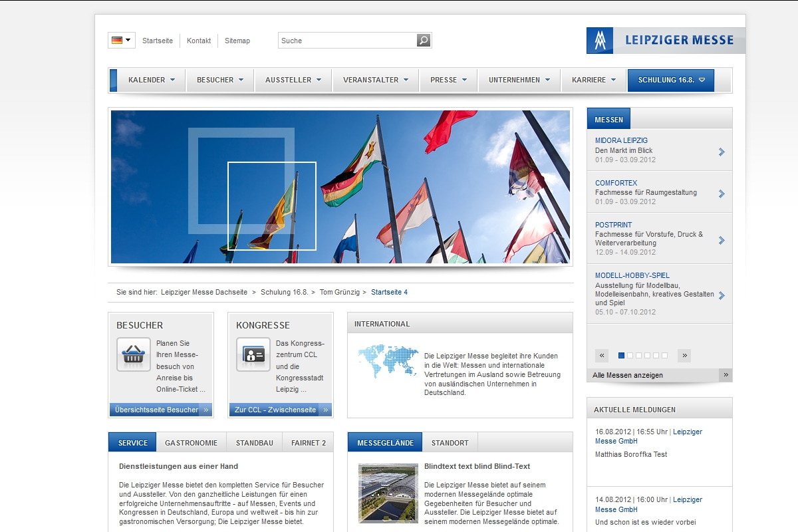Open the Sitemap link
Image resolution: width=798 pixels, height=532 pixels.
tap(237, 41)
